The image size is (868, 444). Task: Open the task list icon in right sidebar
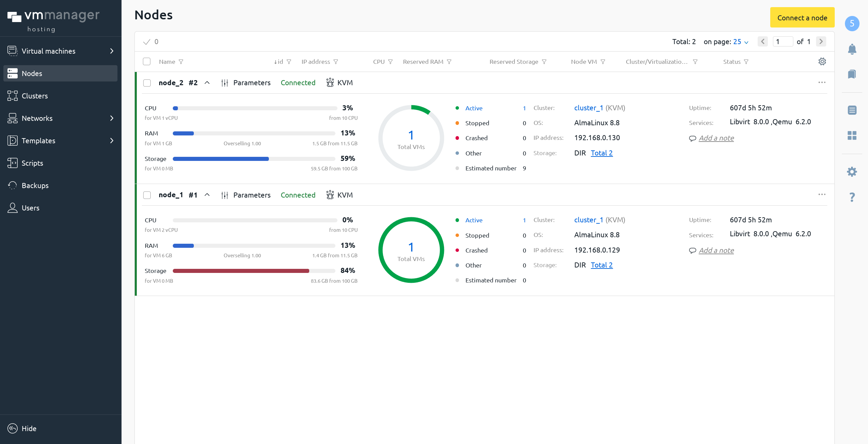852,110
